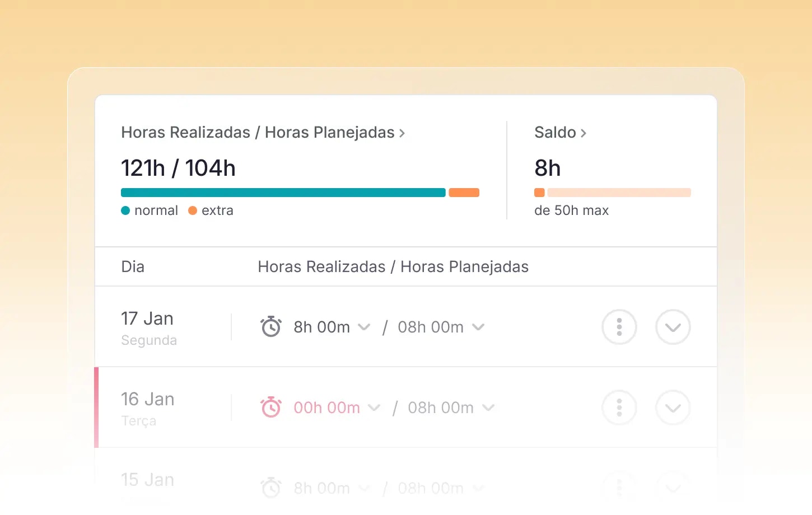Click arrow next to Horas Planejadas title
The image size is (812, 515).
pyautogui.click(x=402, y=133)
